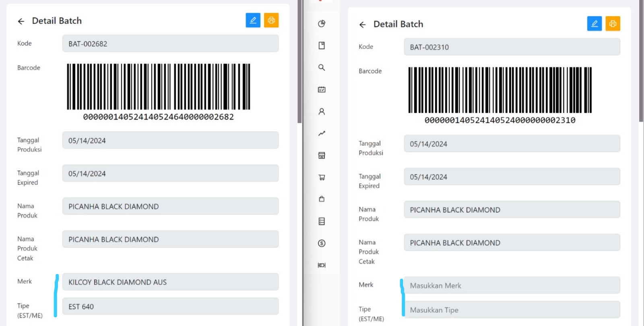Click the shopping bag icon in sidebar

[322, 199]
